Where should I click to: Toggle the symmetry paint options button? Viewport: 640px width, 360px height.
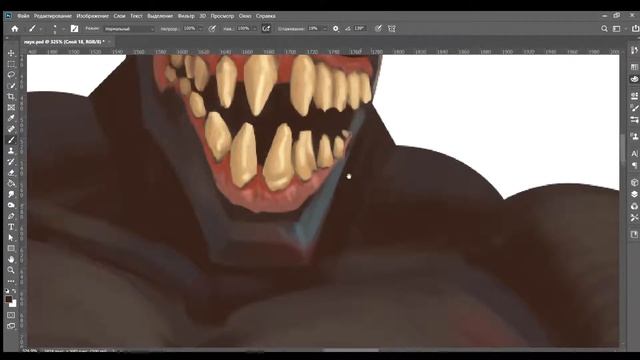(x=392, y=29)
